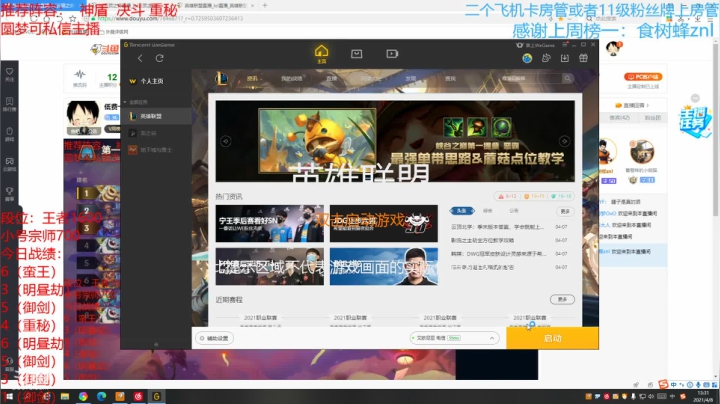Click 更多 beside 近期赛程
The width and height of the screenshot is (720, 404).
coord(562,299)
